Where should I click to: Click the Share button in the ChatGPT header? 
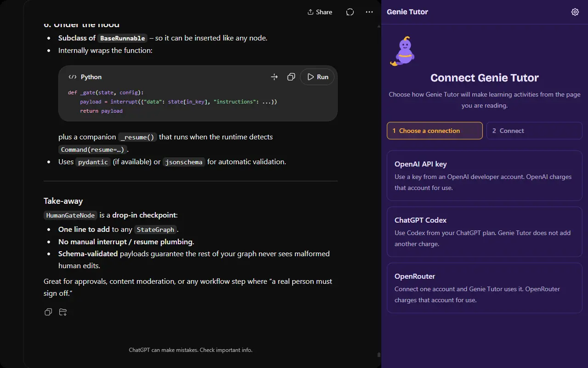click(x=320, y=12)
